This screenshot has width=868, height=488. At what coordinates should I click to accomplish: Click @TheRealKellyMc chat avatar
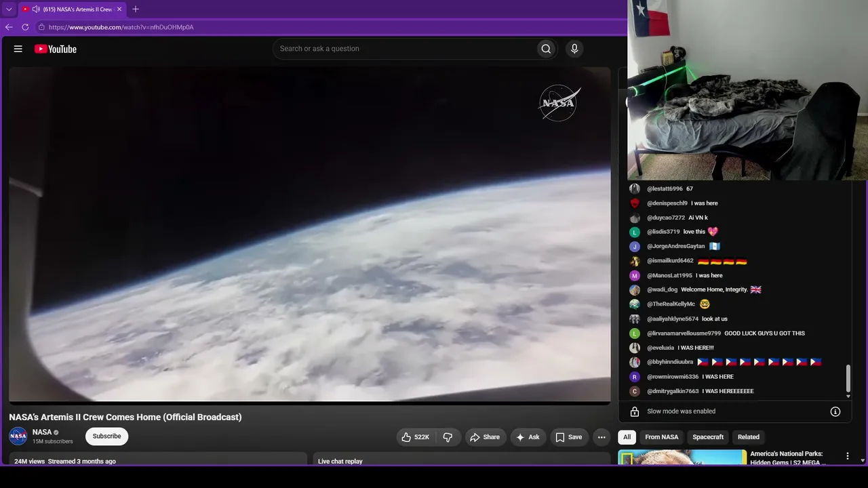pos(635,304)
